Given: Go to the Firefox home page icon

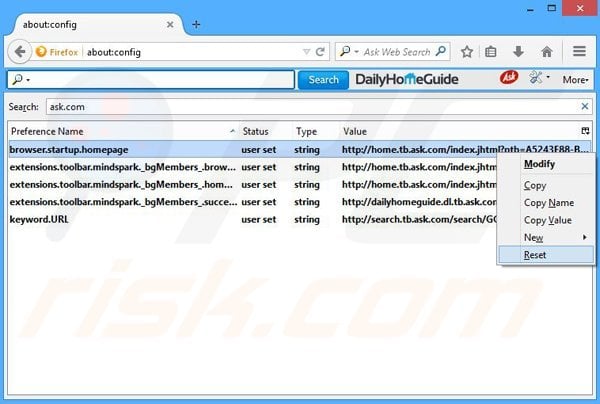Looking at the screenshot, I should point(547,52).
